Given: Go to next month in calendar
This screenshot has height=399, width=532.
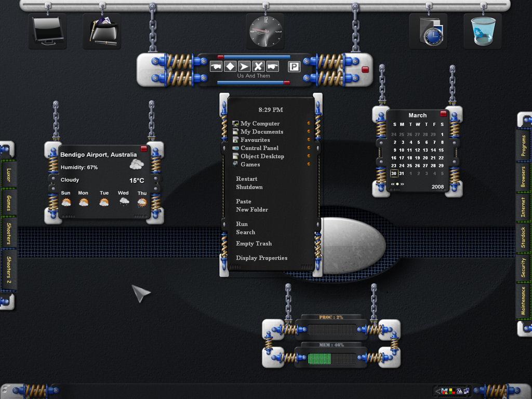Looking at the screenshot, I should 402,184.
